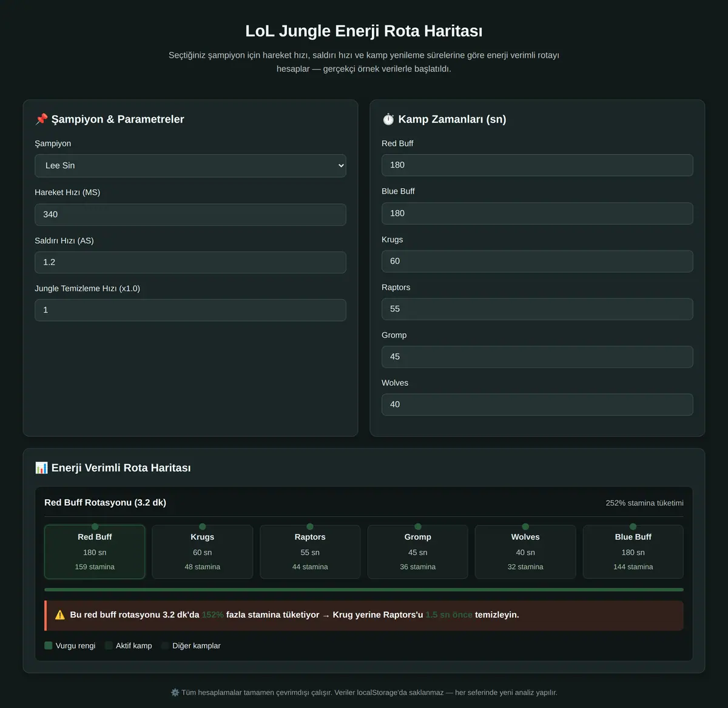This screenshot has height=708, width=728.
Task: Click the green dot above Krugs card
Action: point(203,527)
